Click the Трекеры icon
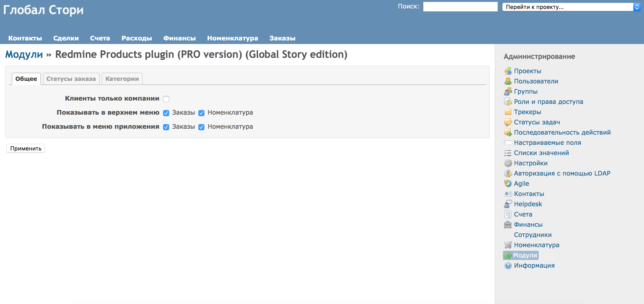 coord(508,112)
